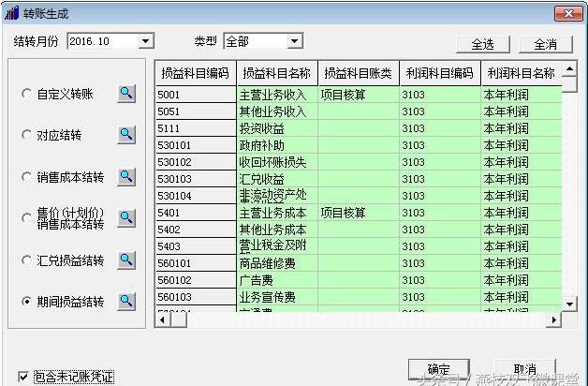The width and height of the screenshot is (588, 386).
Task: Open the 结转月份 dropdown arrow
Action: click(x=145, y=42)
